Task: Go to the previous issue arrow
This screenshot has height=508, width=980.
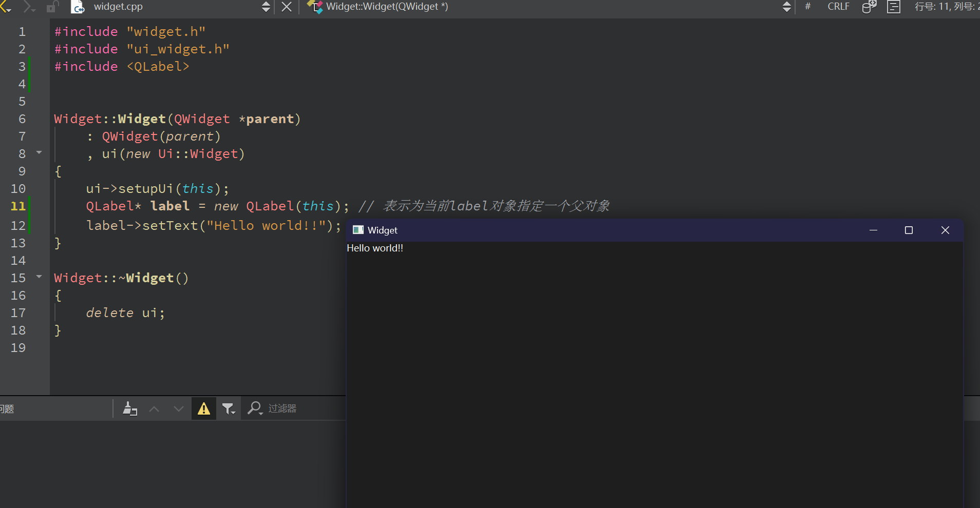Action: pos(154,408)
